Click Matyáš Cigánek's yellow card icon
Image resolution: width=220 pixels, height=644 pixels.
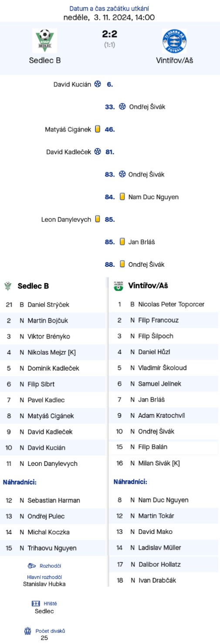(x=98, y=129)
